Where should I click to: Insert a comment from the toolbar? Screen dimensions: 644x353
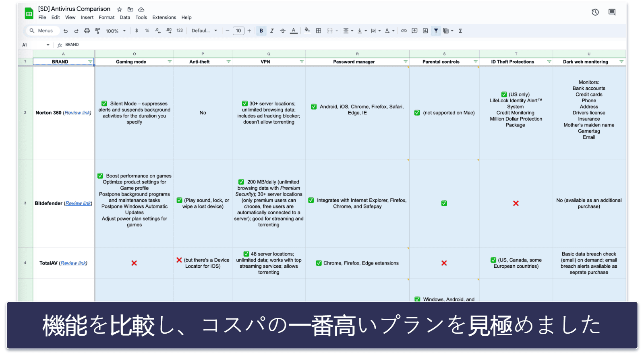click(414, 31)
